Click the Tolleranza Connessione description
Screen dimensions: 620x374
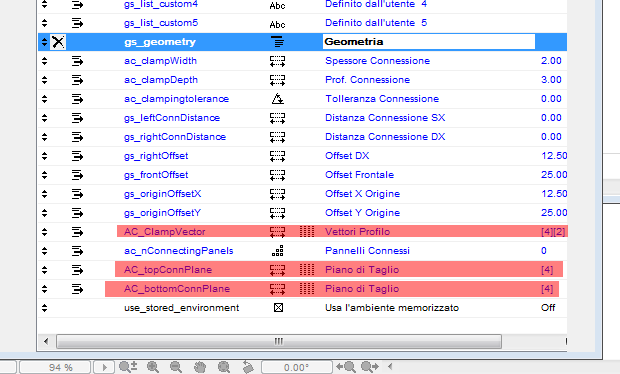click(382, 99)
